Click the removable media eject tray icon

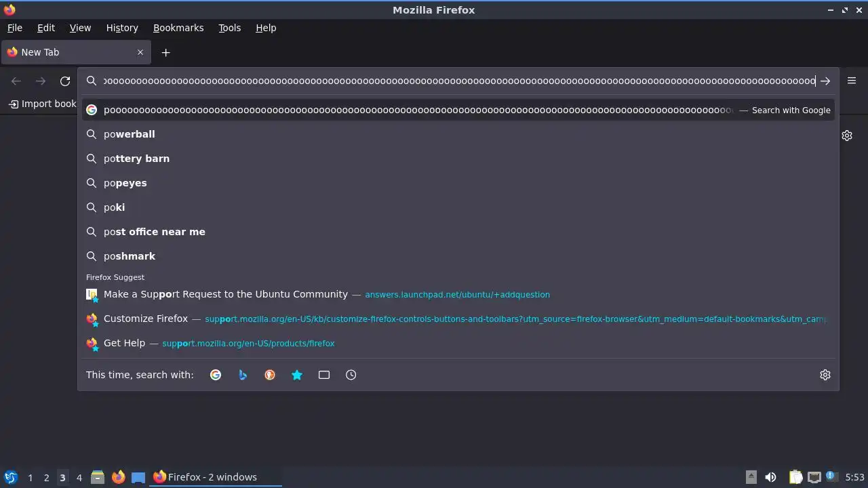pos(751,477)
